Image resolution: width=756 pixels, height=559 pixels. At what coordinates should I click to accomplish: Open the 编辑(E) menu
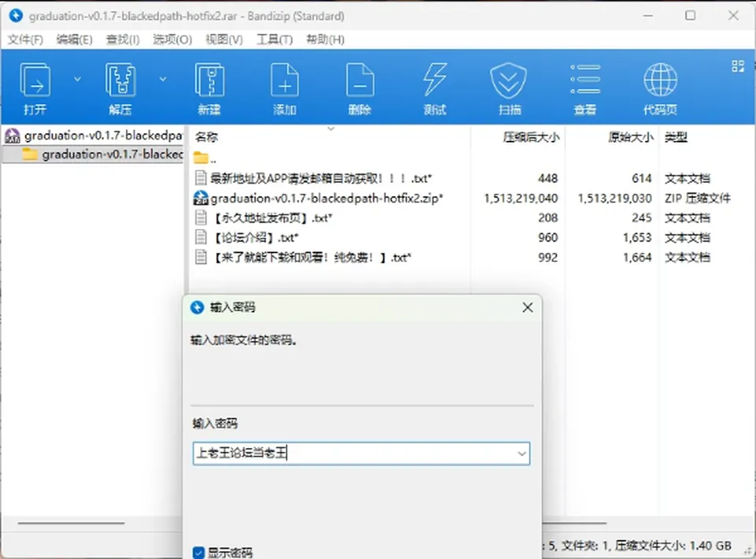pyautogui.click(x=74, y=39)
